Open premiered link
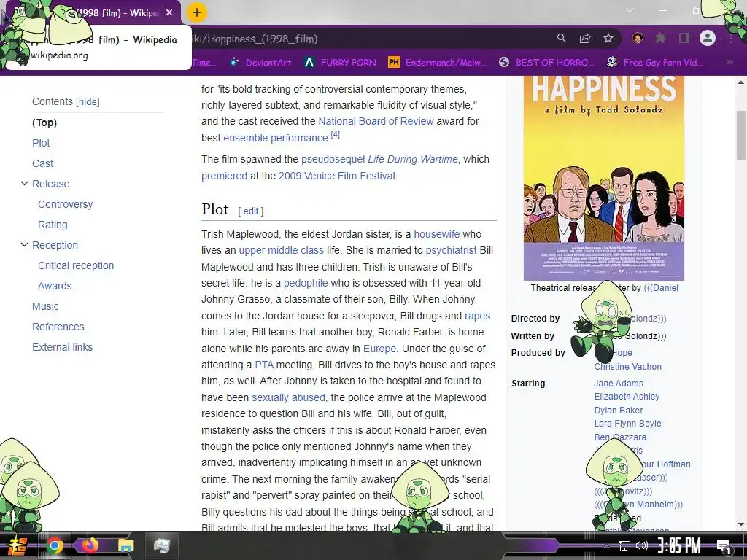The width and height of the screenshot is (747, 560). [x=224, y=176]
